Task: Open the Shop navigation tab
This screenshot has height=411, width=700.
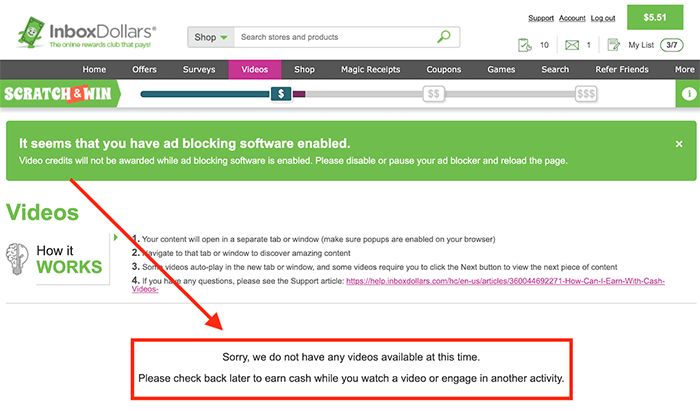Action: 304,70
